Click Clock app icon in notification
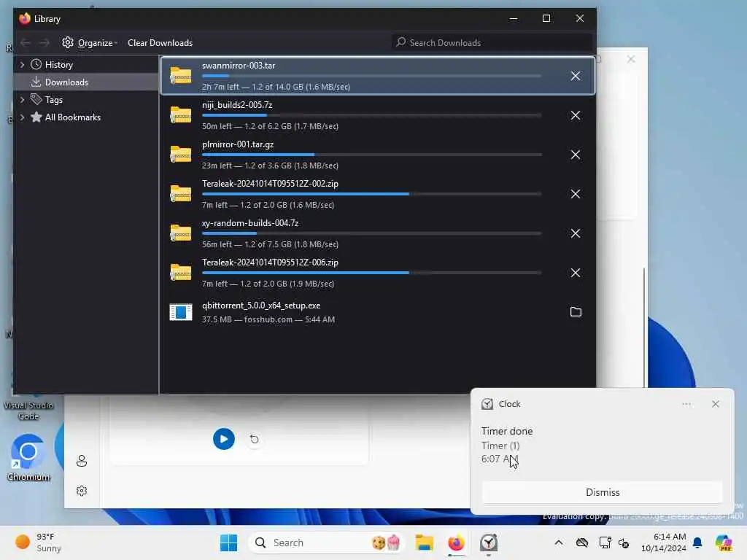 [x=487, y=404]
